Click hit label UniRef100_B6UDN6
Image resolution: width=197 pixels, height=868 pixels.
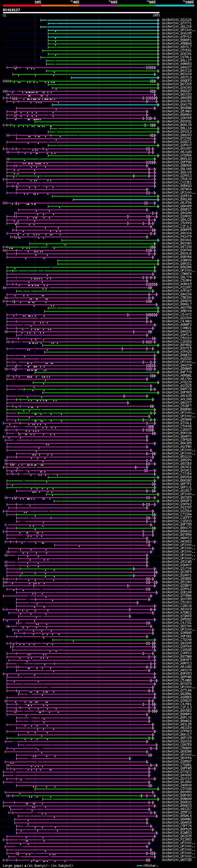pos(177,108)
